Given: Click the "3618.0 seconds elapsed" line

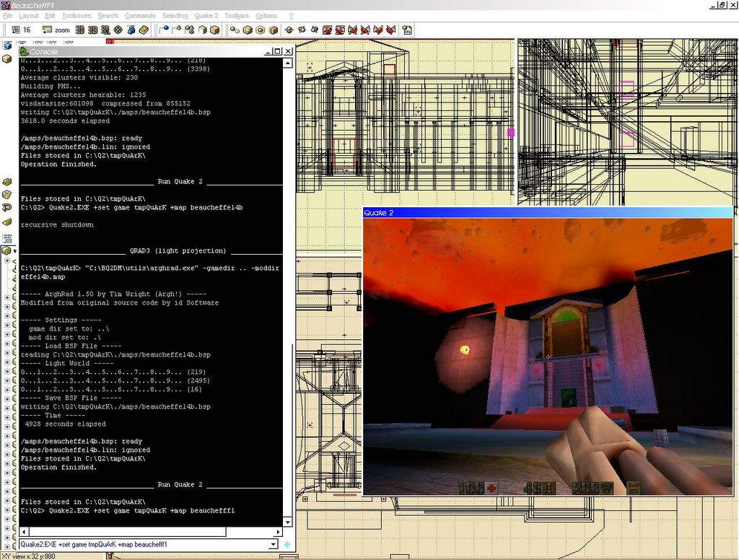Looking at the screenshot, I should point(65,121).
